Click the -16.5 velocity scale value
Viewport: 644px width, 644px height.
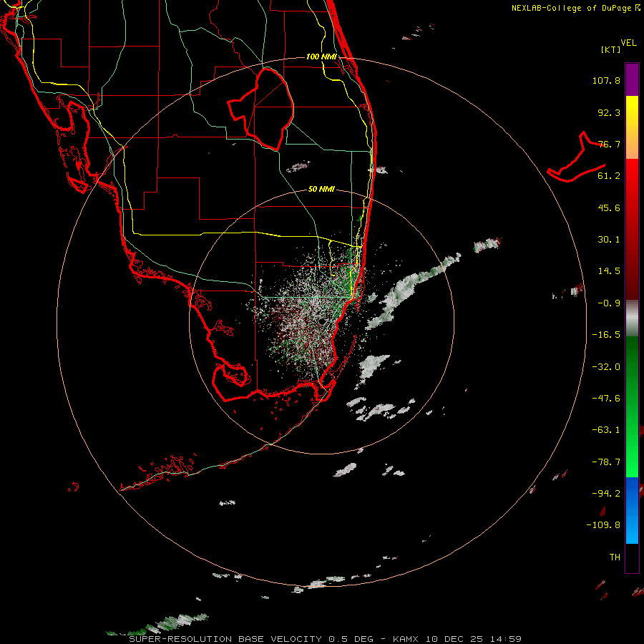606,335
